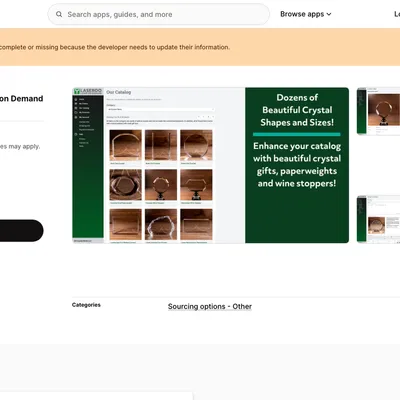This screenshot has height=400, width=400.
Task: Click the wide hexagonal wine stopper image
Action: pos(196,185)
